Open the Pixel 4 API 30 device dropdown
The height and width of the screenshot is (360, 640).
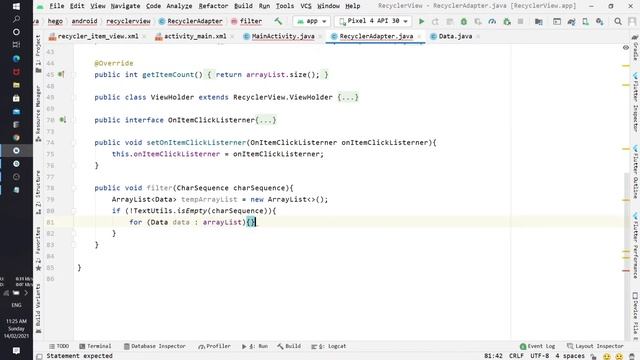coord(373,21)
